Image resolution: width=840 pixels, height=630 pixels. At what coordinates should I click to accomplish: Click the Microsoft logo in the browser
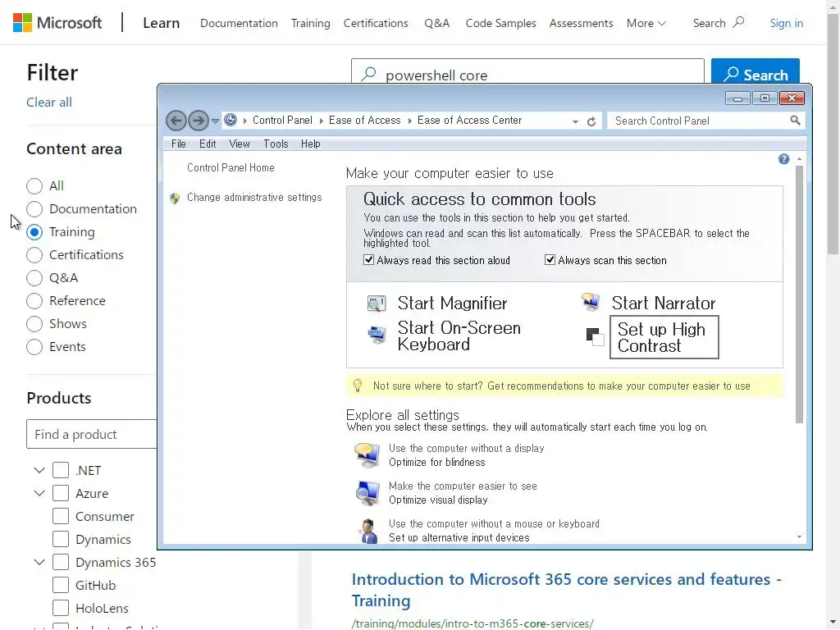pos(57,22)
